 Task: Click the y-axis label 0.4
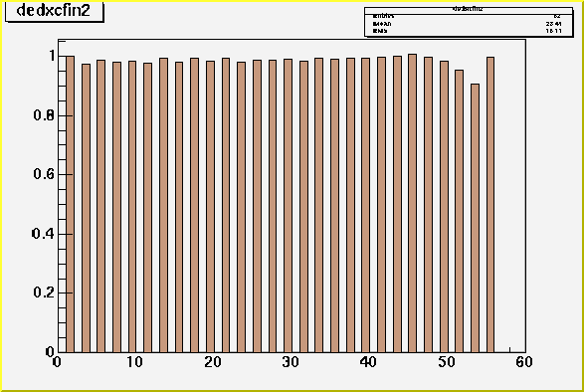pyautogui.click(x=44, y=234)
